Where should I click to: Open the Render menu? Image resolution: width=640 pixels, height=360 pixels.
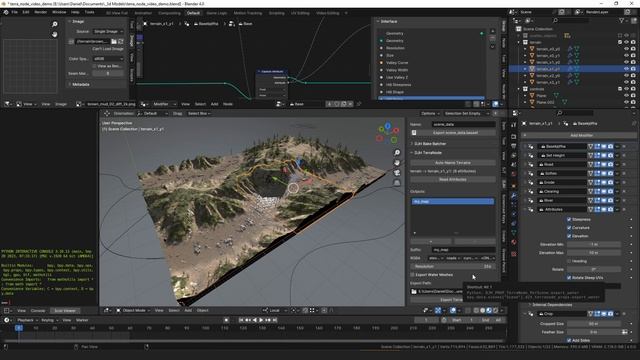click(40, 12)
